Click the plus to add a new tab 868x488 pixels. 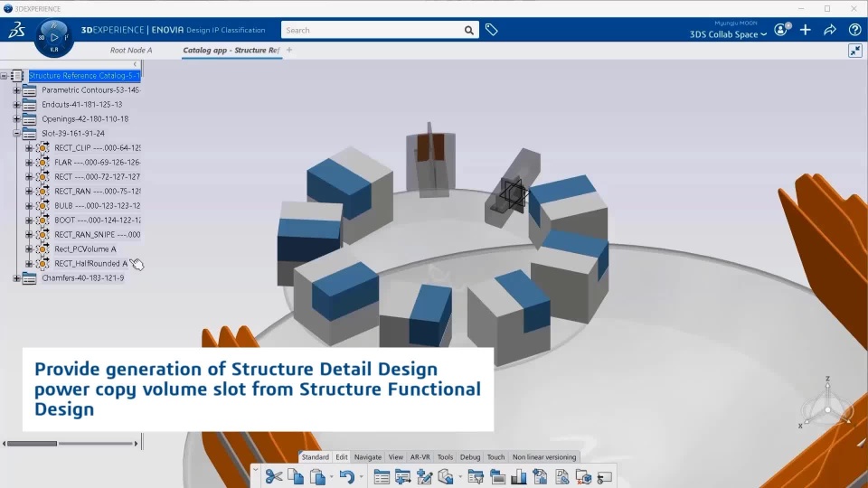[x=289, y=50]
